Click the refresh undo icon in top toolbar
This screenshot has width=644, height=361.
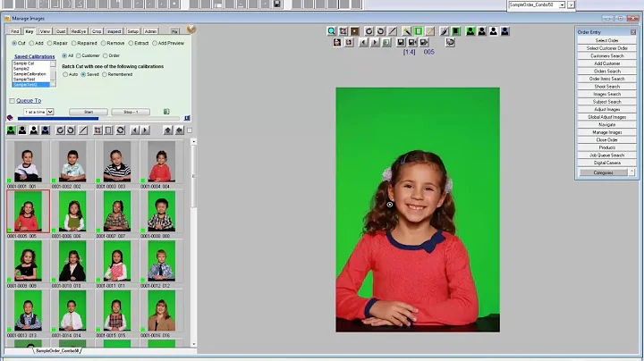click(450, 42)
